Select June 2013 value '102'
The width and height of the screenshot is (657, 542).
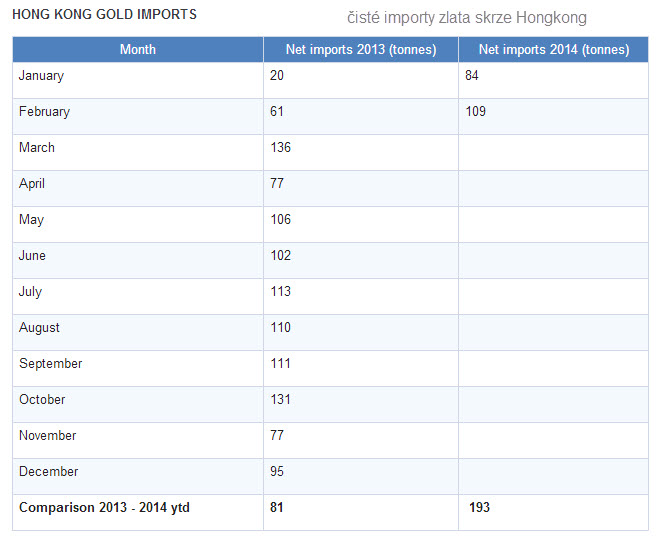point(280,256)
